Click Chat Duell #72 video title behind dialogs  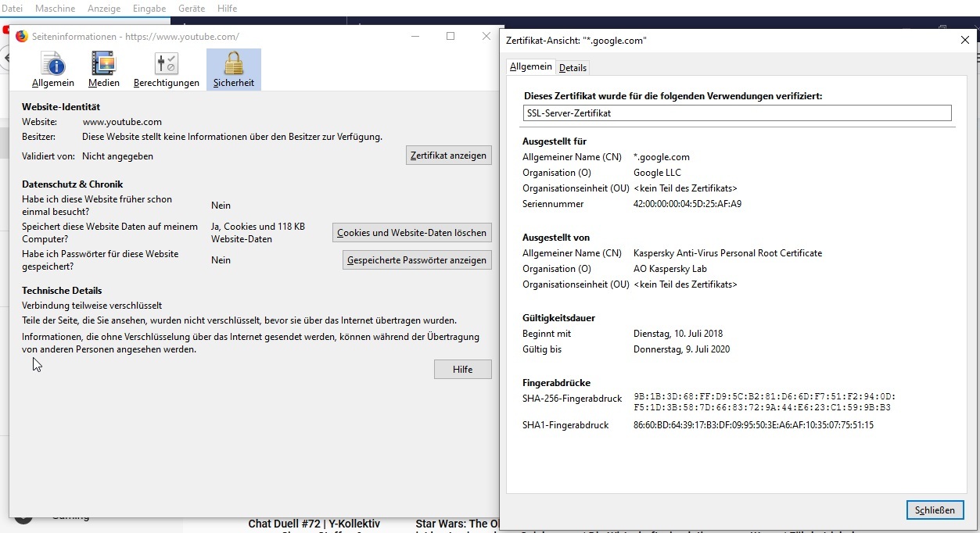[314, 524]
